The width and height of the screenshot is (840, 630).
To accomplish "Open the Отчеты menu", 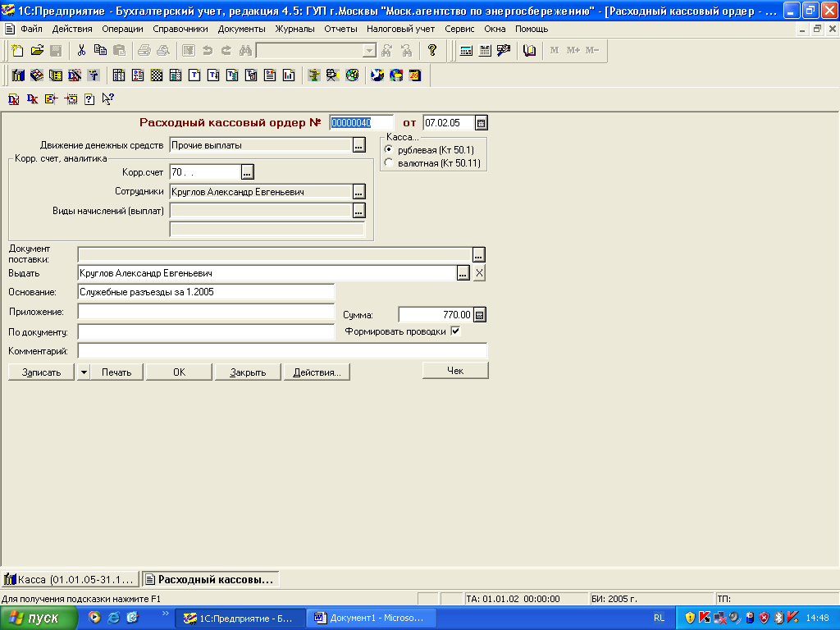I will pyautogui.click(x=340, y=29).
